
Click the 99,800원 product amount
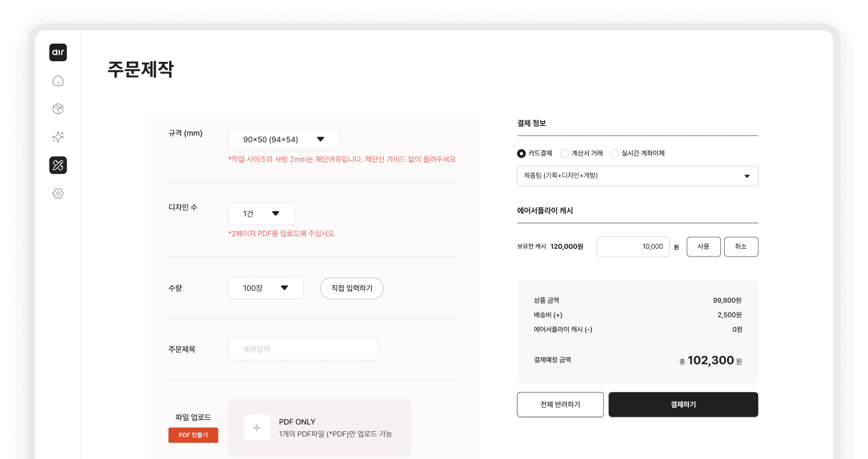[727, 300]
